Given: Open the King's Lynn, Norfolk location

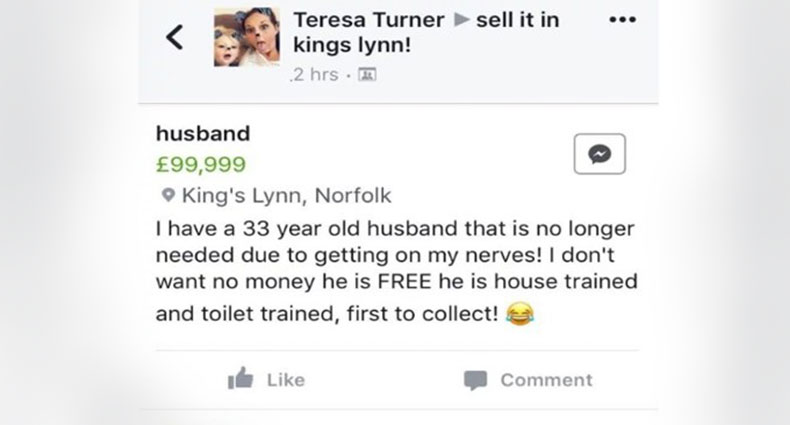Looking at the screenshot, I should (286, 196).
